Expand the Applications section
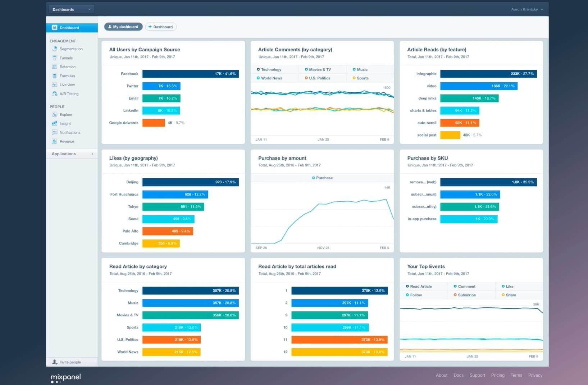The image size is (588, 385). coord(72,154)
